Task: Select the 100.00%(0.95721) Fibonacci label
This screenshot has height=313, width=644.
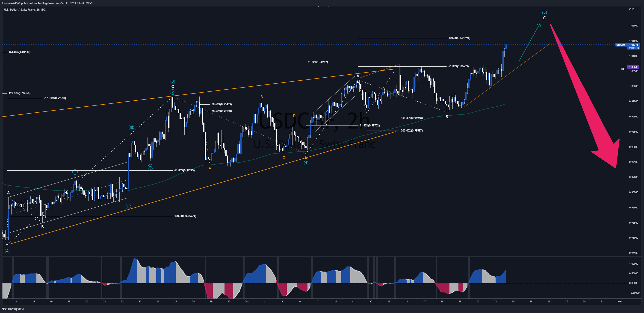Action: (x=185, y=216)
